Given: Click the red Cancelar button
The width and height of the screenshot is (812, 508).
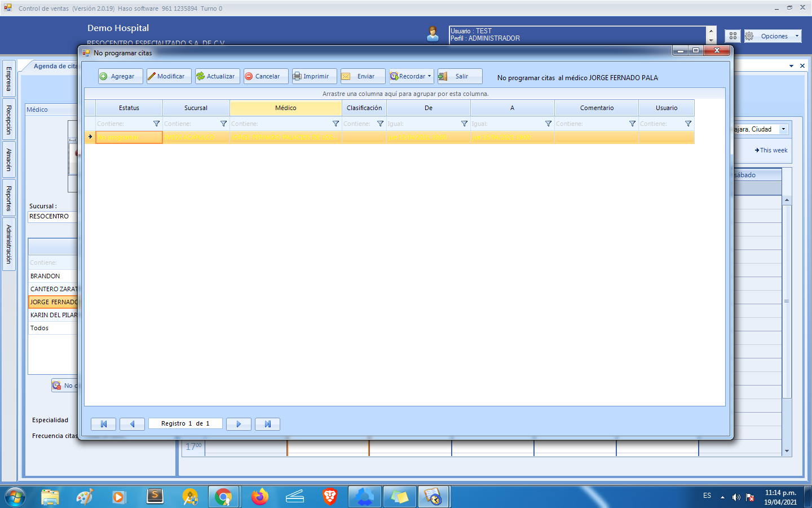Looking at the screenshot, I should [266, 76].
